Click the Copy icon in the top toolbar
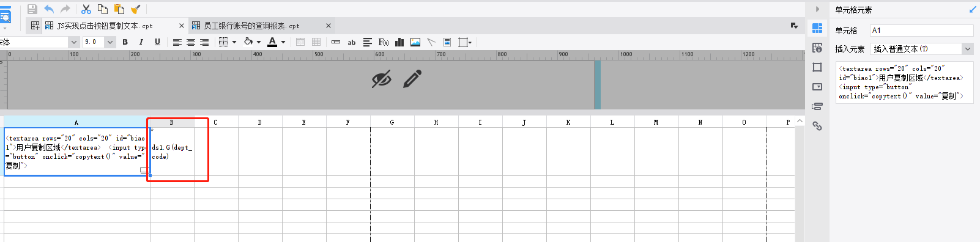 point(103,9)
